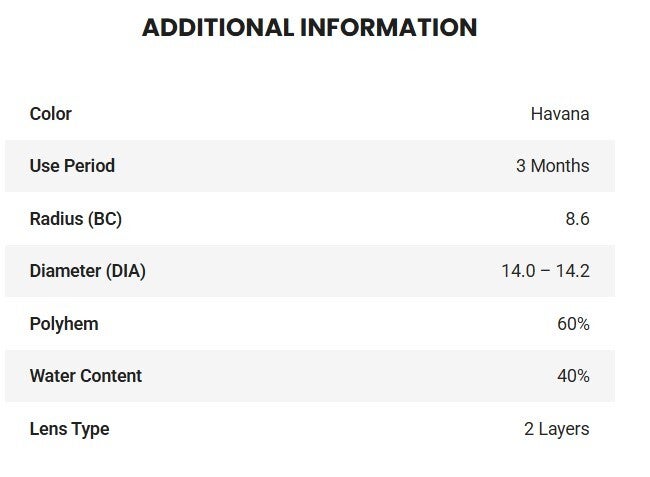Click the 60% Polyhem value
650x477 pixels.
(x=573, y=324)
